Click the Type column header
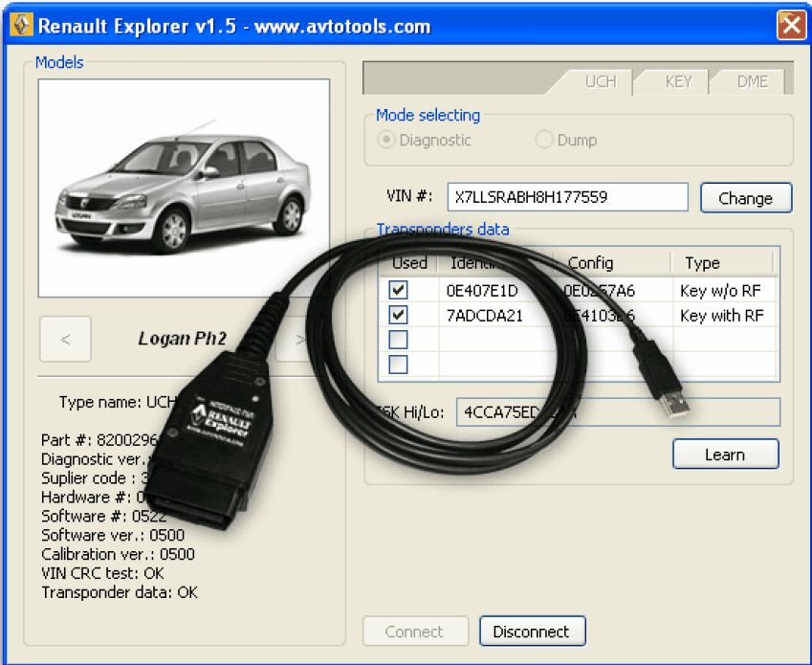 click(723, 263)
